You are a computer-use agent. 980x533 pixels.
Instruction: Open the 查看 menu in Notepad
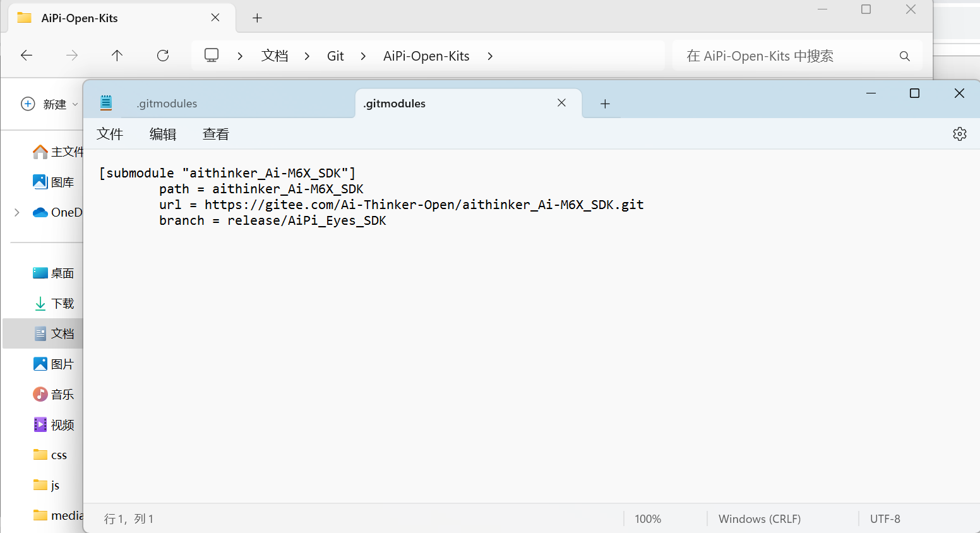pyautogui.click(x=216, y=134)
